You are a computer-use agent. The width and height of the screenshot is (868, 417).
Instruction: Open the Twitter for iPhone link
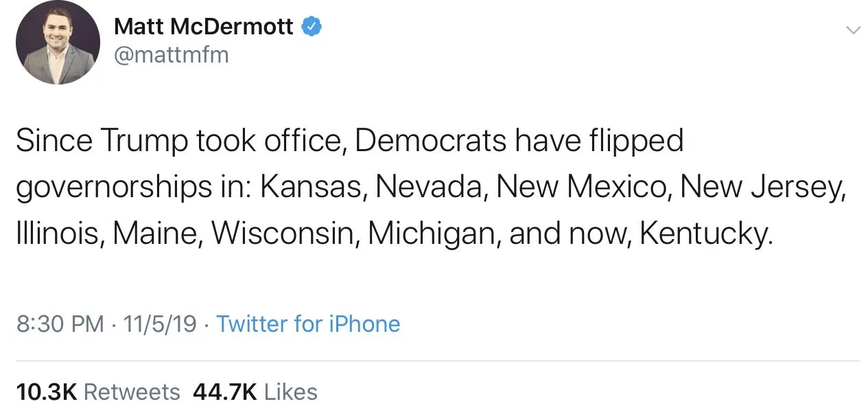click(x=308, y=324)
